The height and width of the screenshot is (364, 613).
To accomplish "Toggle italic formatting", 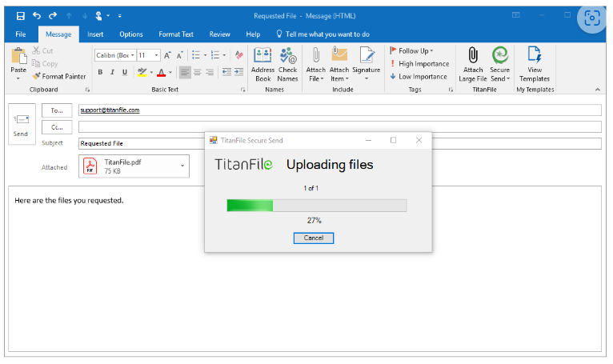I will [113, 72].
